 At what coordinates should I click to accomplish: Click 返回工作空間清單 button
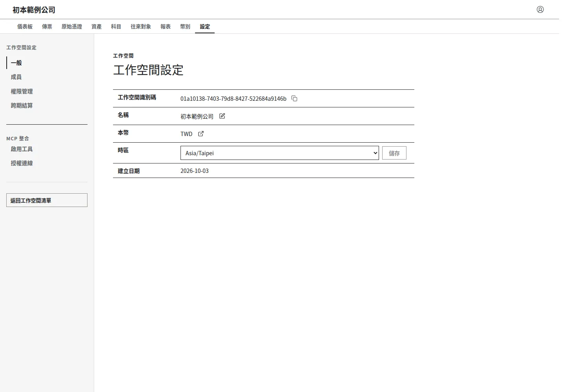pyautogui.click(x=47, y=200)
